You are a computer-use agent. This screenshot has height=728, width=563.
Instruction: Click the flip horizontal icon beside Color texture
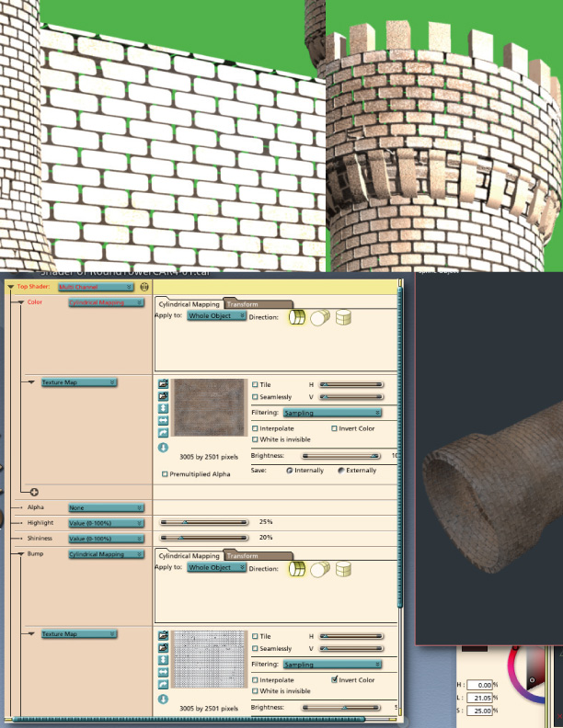(163, 420)
